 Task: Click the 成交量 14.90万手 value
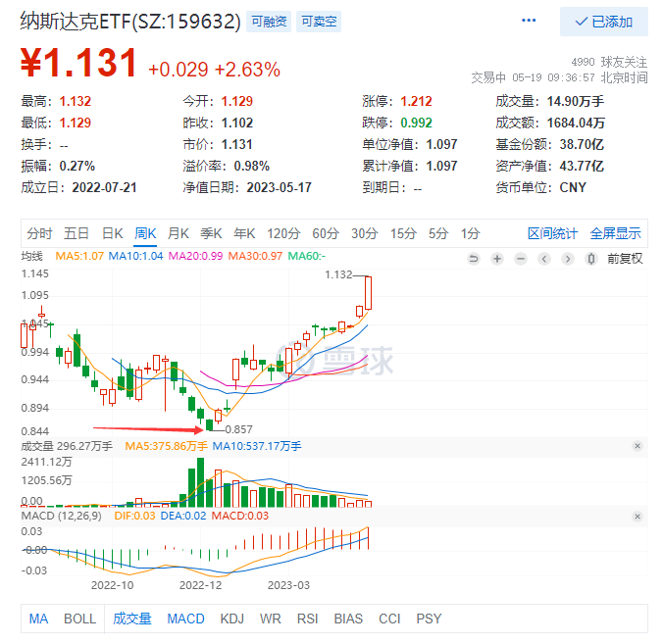pyautogui.click(x=575, y=101)
